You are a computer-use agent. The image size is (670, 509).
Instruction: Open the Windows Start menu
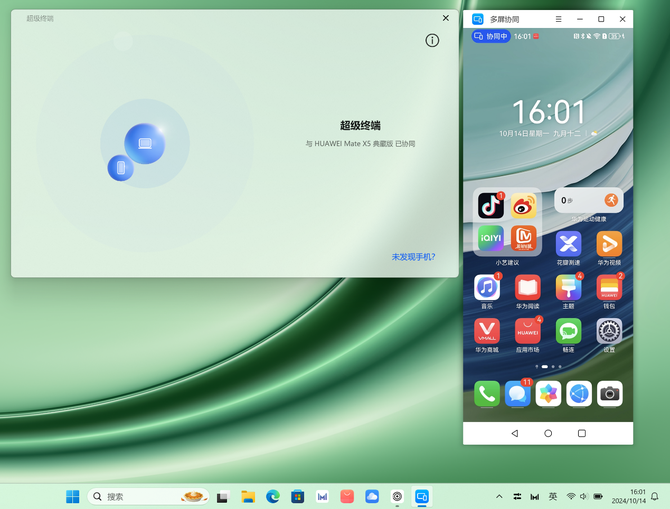pos(73,496)
